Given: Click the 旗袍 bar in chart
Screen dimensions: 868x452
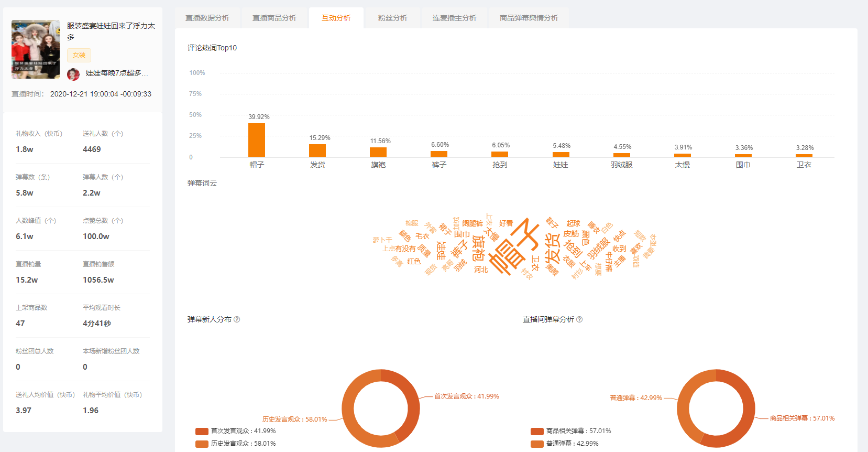Looking at the screenshot, I should pyautogui.click(x=378, y=152).
